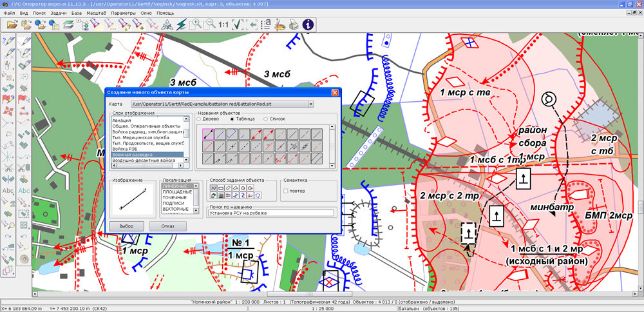Screen dimensions: 644x312
Task: Click the blue round info icon
Action: pyautogui.click(x=308, y=24)
